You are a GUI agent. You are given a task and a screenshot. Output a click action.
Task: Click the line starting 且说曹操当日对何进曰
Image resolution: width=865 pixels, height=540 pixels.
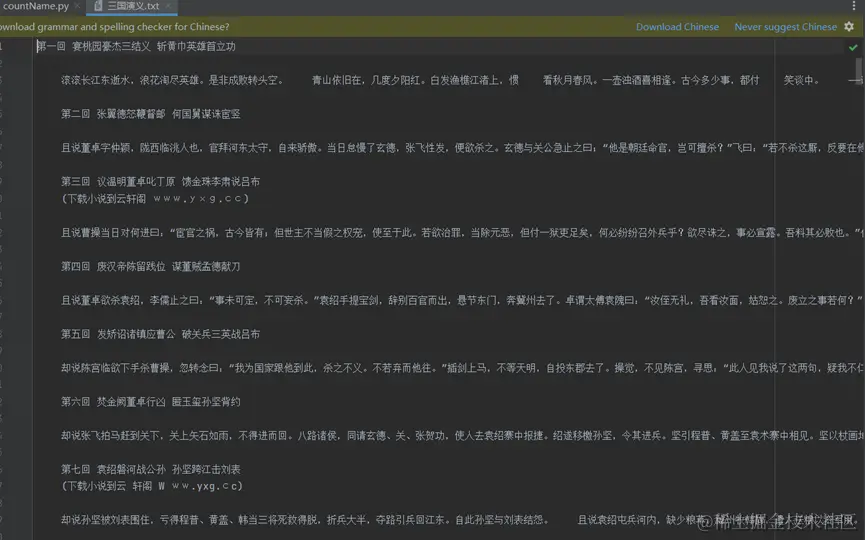pos(462,232)
